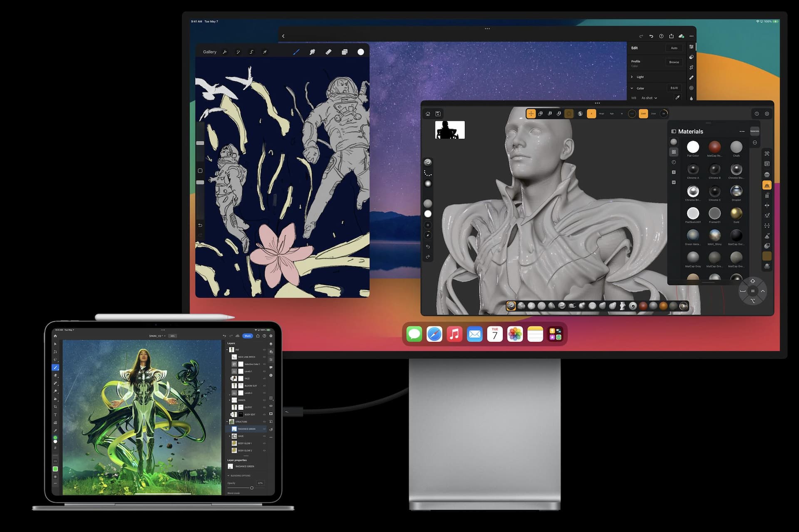Click the save icon in sculpting app
Screen dimensions: 799x532
coord(438,114)
